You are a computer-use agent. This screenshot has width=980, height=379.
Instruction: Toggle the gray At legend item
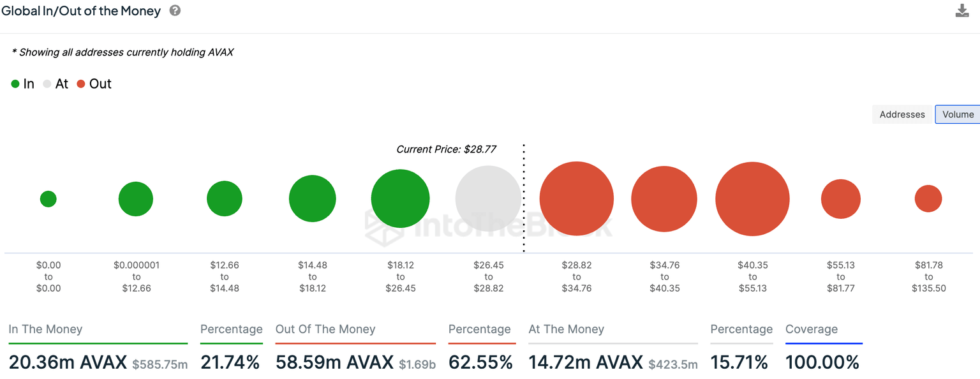tap(56, 84)
